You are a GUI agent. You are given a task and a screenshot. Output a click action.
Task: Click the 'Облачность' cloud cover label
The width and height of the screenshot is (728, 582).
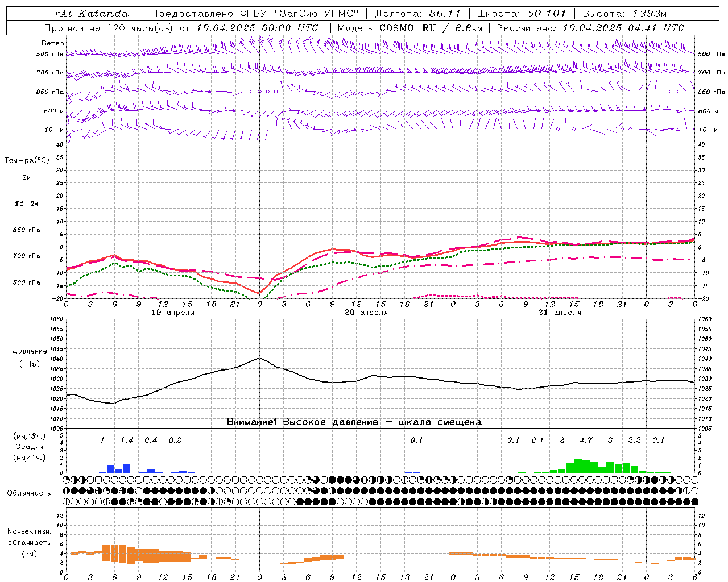click(x=29, y=493)
